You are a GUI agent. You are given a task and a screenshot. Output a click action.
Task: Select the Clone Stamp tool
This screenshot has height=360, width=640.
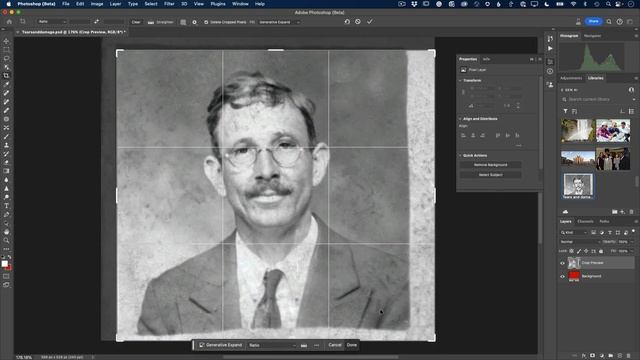point(6,145)
